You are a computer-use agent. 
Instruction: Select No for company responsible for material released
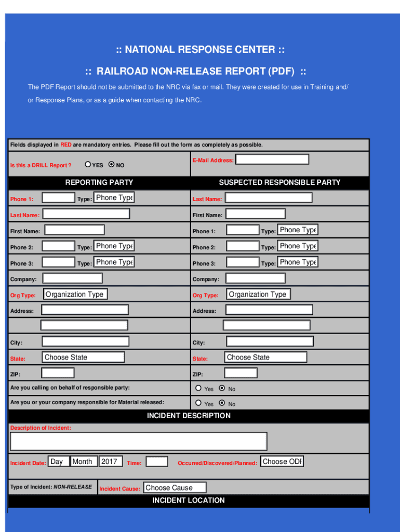[222, 403]
